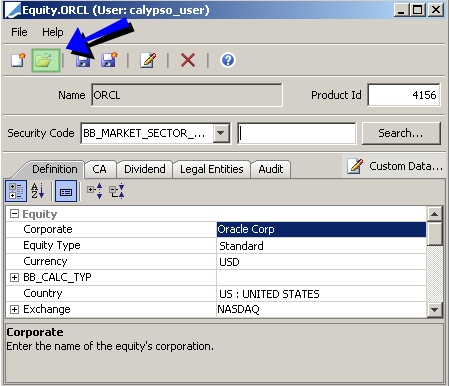The height and width of the screenshot is (386, 449).
Task: Sort properties alphabetically with A-Z icon
Action: (37, 191)
